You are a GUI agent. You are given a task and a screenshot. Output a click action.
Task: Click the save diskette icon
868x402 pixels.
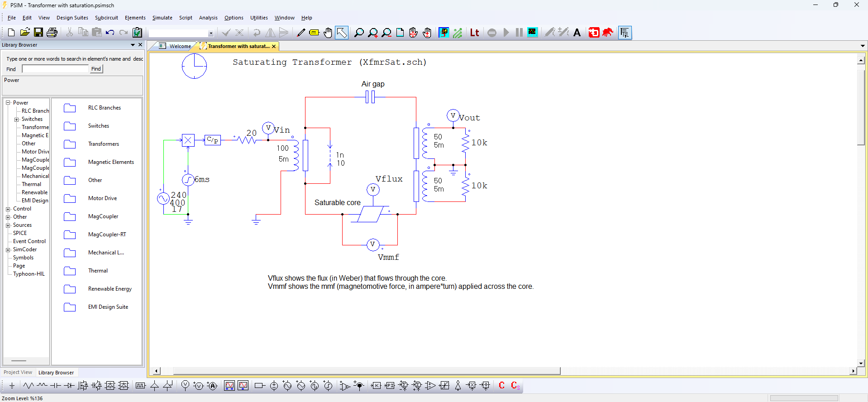38,33
